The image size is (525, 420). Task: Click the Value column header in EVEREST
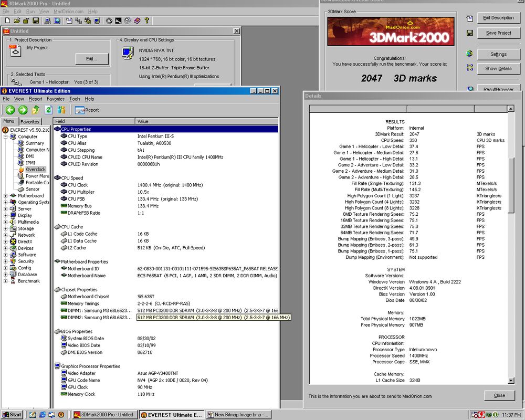point(206,121)
